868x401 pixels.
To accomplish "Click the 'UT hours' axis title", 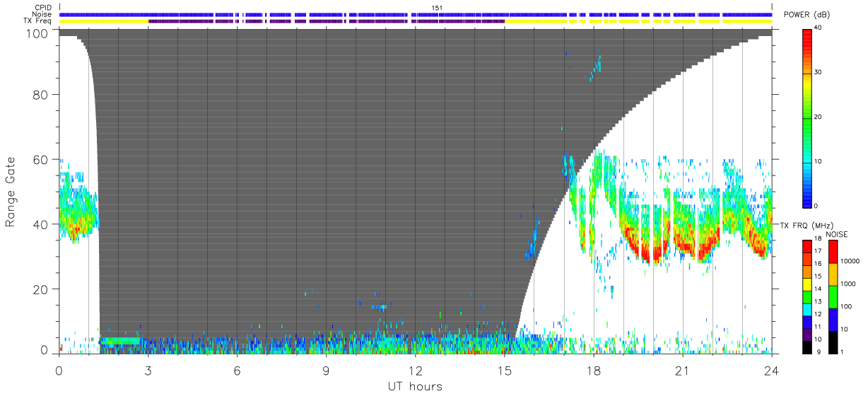I will pyautogui.click(x=415, y=387).
